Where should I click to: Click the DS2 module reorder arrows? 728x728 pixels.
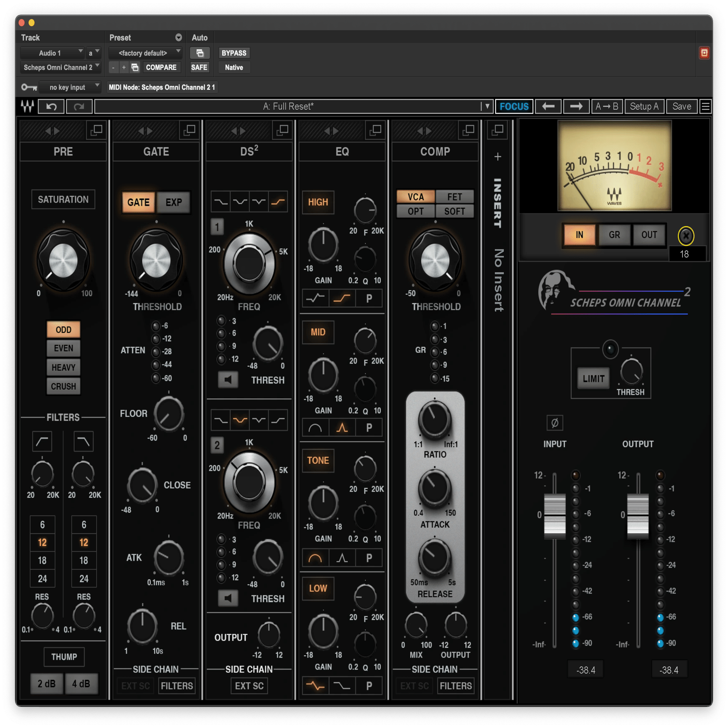tap(238, 130)
